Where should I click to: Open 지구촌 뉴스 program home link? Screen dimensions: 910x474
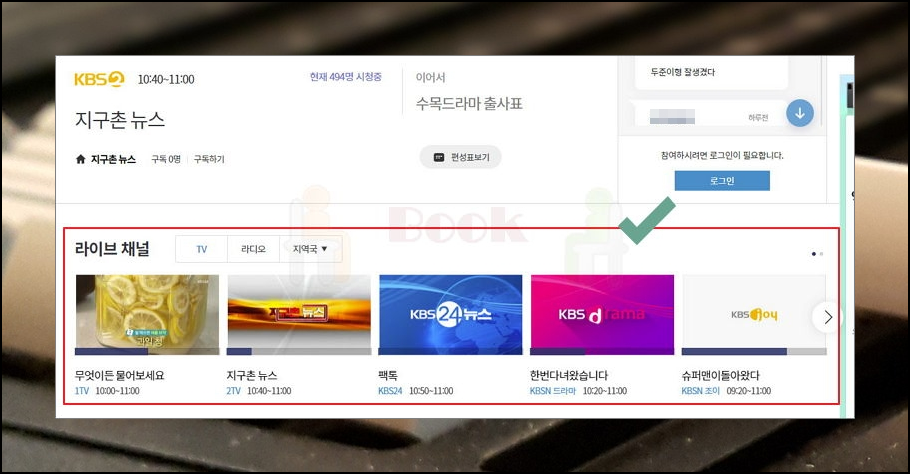coord(113,159)
